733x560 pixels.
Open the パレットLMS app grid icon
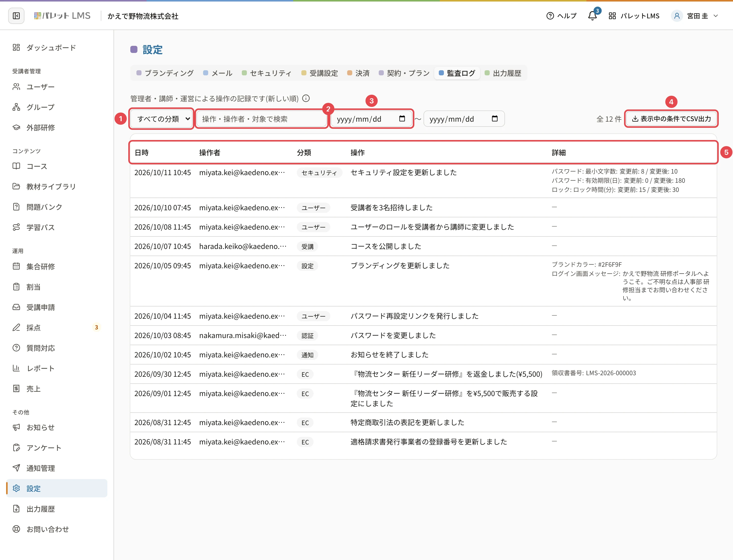612,16
